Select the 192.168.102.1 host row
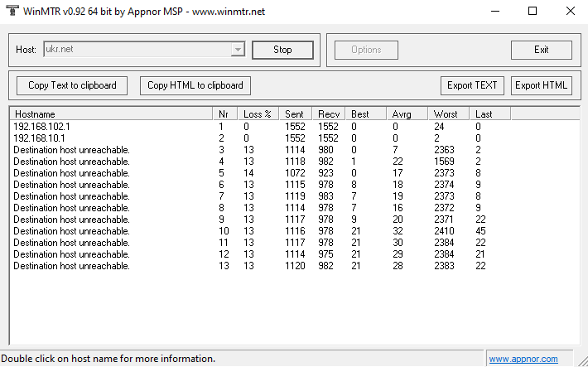Image resolution: width=588 pixels, height=367 pixels. coord(42,126)
